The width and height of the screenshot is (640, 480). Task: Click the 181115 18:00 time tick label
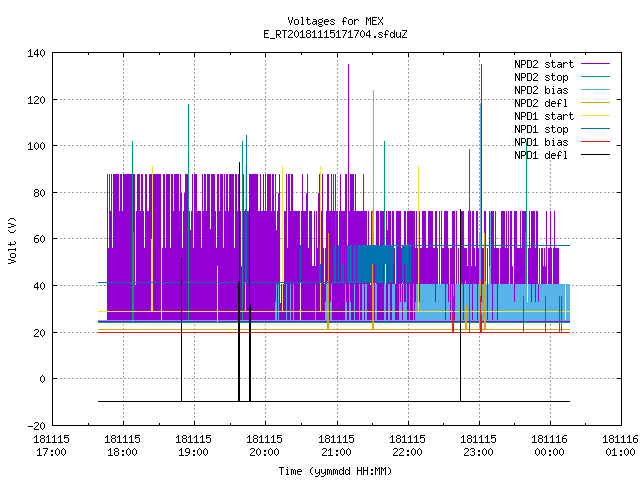coord(122,446)
